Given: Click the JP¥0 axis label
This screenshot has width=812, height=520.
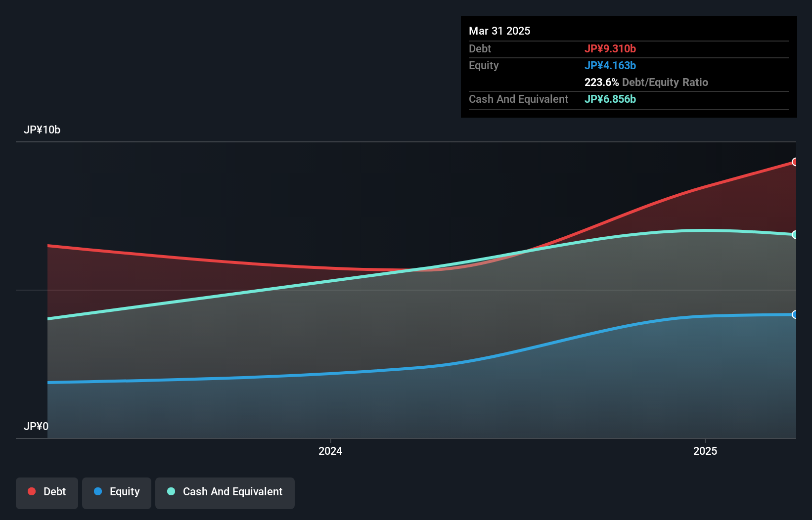Looking at the screenshot, I should pyautogui.click(x=36, y=426).
